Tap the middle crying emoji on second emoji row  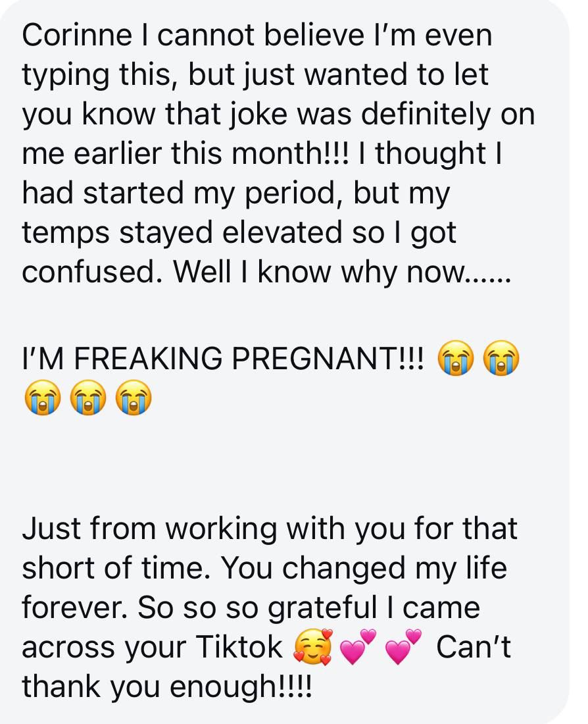[87, 399]
